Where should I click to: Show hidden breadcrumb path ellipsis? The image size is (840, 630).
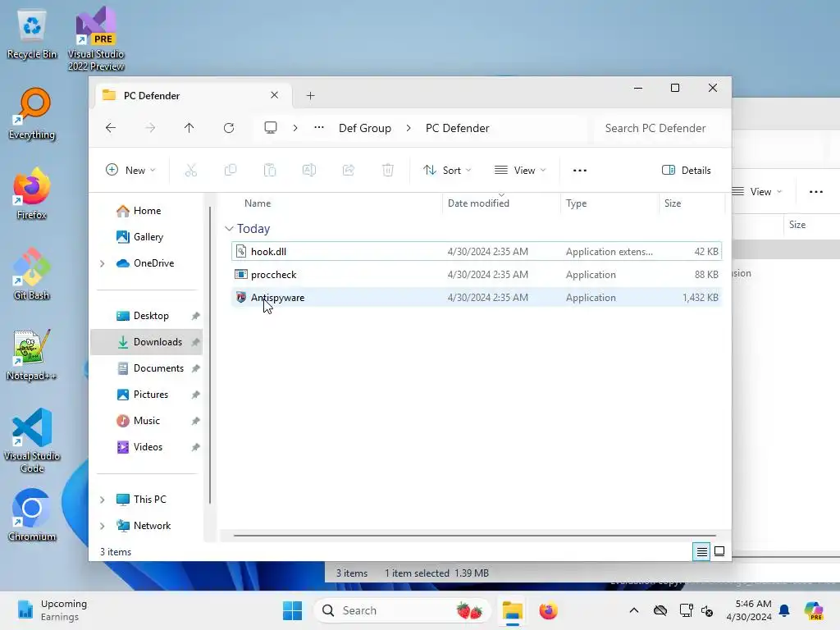319,127
